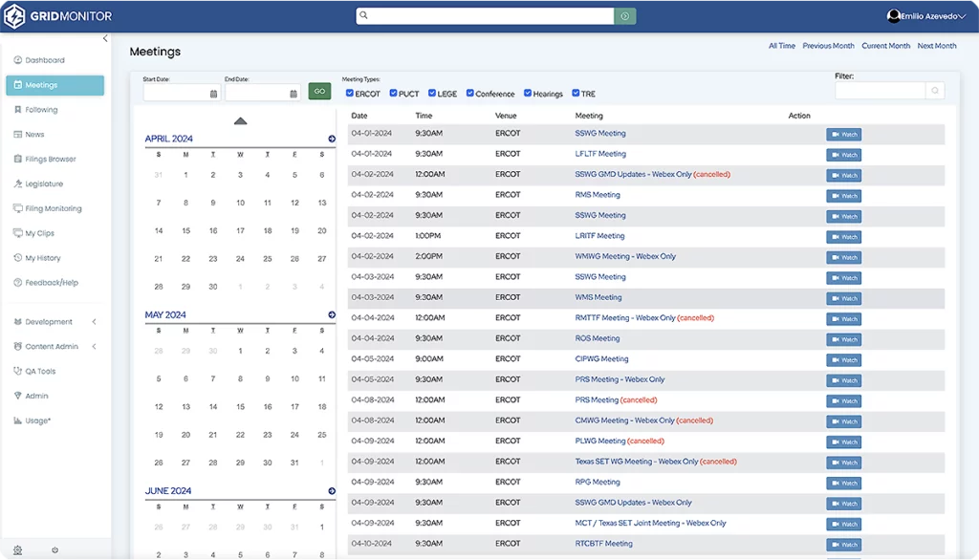
Task: Watch the RPG Meeting
Action: (843, 484)
